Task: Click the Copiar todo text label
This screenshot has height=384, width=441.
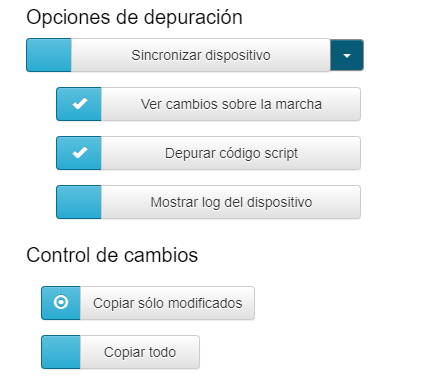Action: pyautogui.click(x=140, y=352)
